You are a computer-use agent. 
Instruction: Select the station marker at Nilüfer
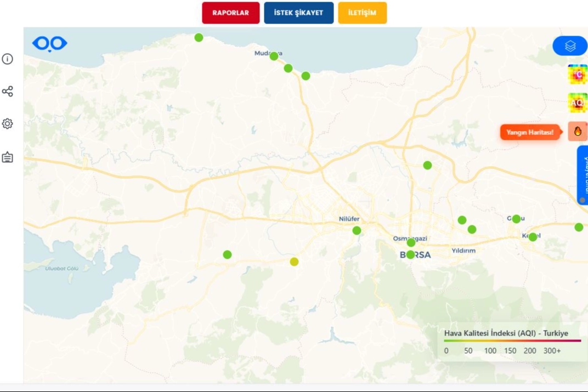point(357,230)
